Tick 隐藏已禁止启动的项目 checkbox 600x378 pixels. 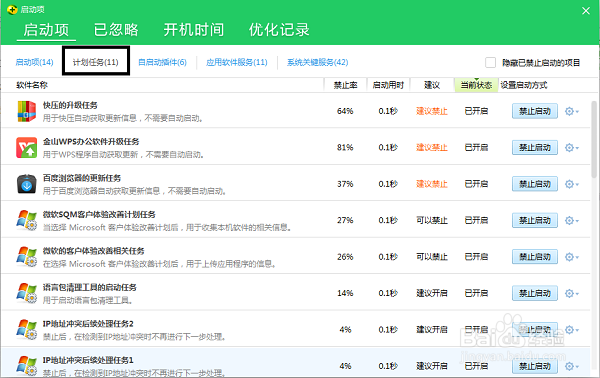point(490,62)
